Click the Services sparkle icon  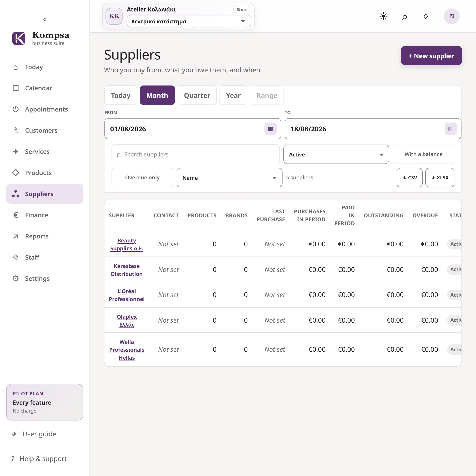coord(15,152)
